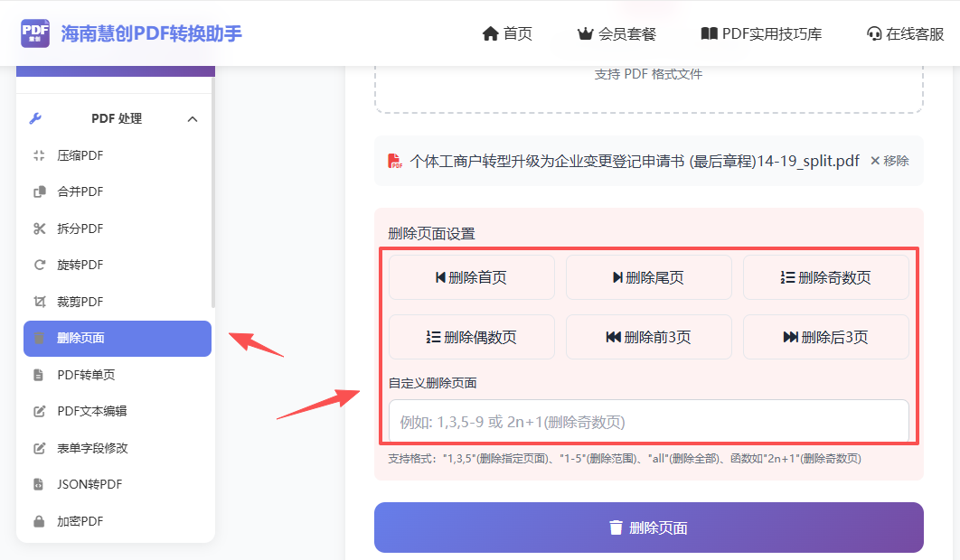This screenshot has width=960, height=560.
Task: Click the wrench icon beside PDF 处理
Action: [x=35, y=118]
